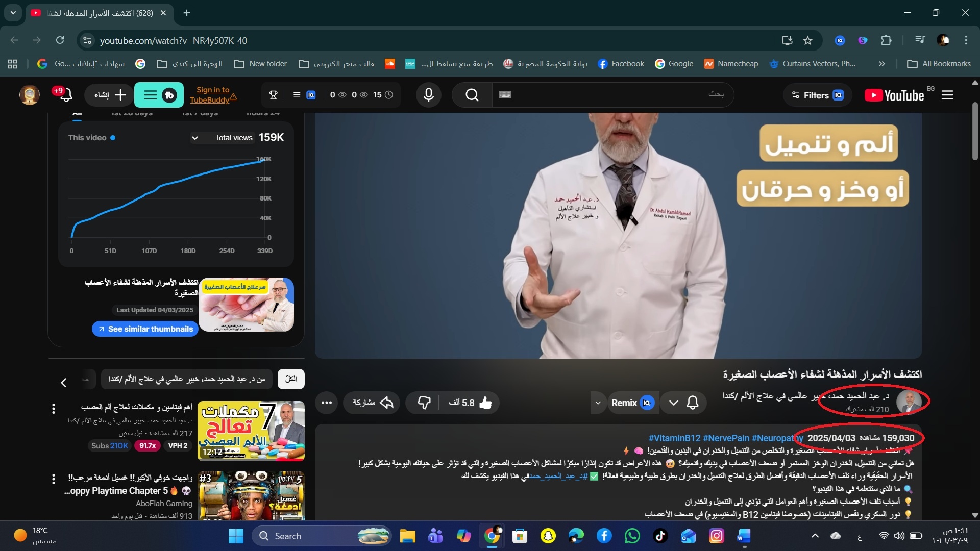Click See similar thumbnails
Image resolution: width=980 pixels, height=551 pixels.
[145, 329]
